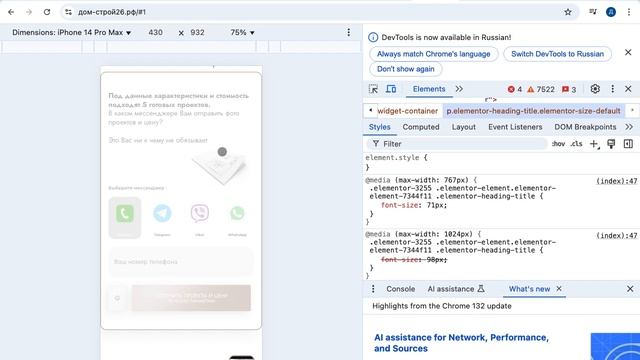The width and height of the screenshot is (640, 360).
Task: Click the phone number input in page
Action: pos(180,262)
